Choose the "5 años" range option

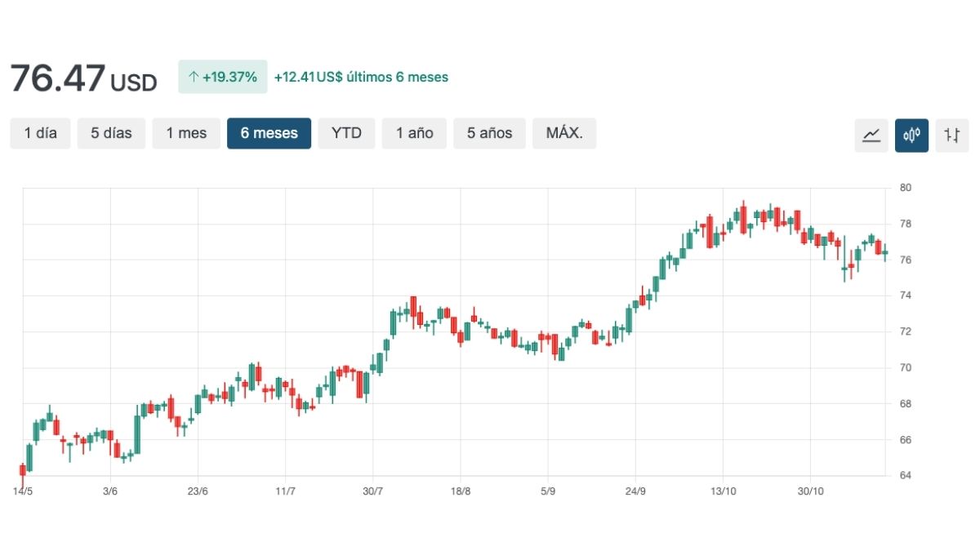489,133
